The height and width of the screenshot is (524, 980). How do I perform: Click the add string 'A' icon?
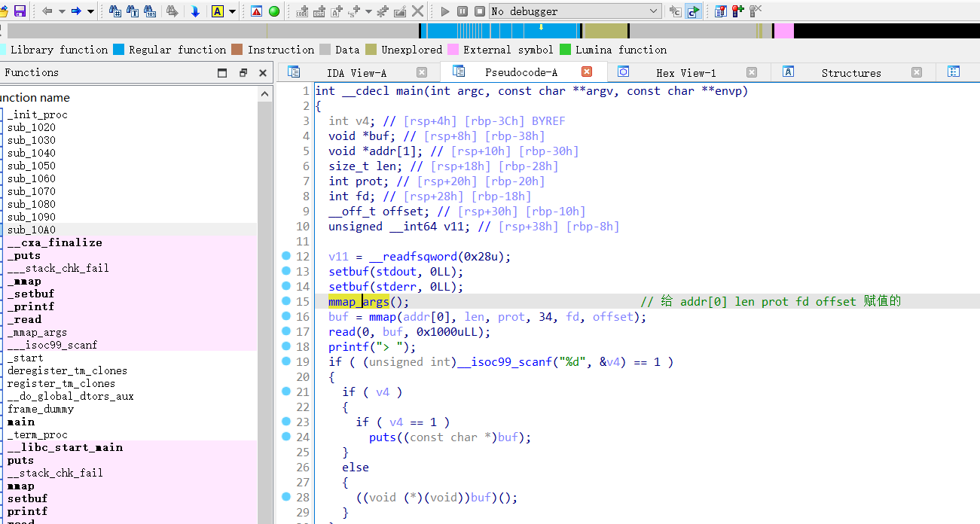[337, 11]
